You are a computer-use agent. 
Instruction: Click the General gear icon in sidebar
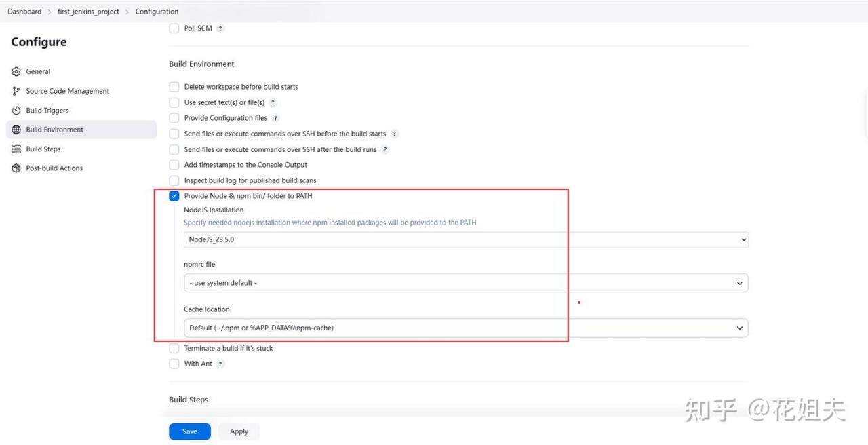click(x=16, y=71)
